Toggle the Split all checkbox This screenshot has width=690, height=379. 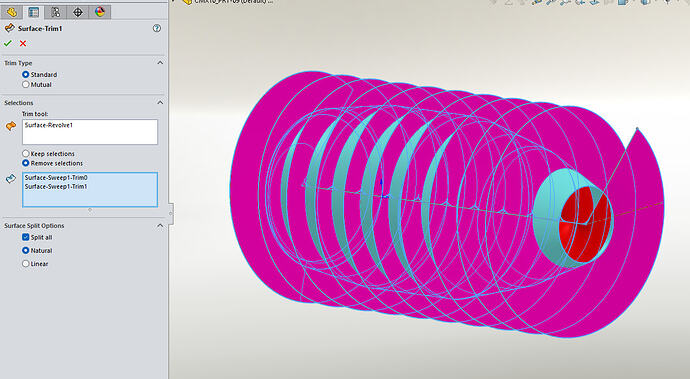(x=26, y=237)
